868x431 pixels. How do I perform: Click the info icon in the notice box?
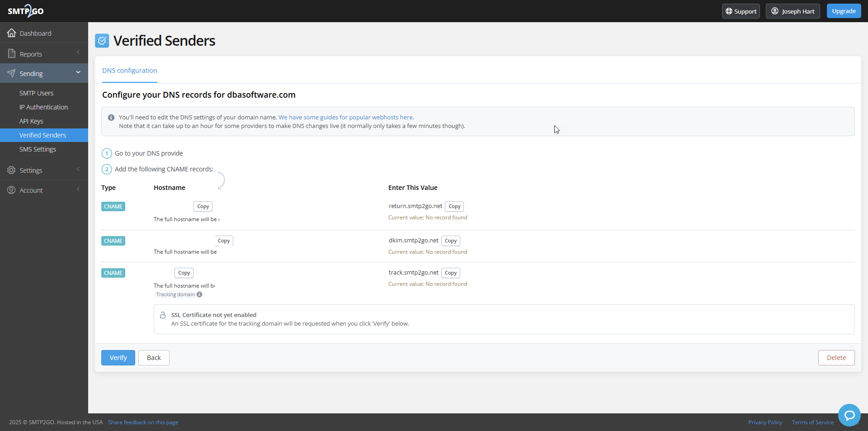111,118
